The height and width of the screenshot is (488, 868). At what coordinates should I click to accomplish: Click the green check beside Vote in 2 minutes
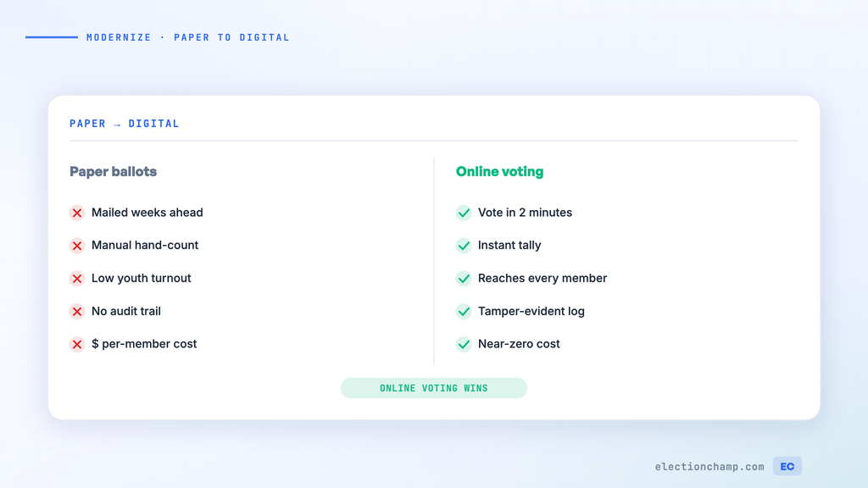[464, 213]
